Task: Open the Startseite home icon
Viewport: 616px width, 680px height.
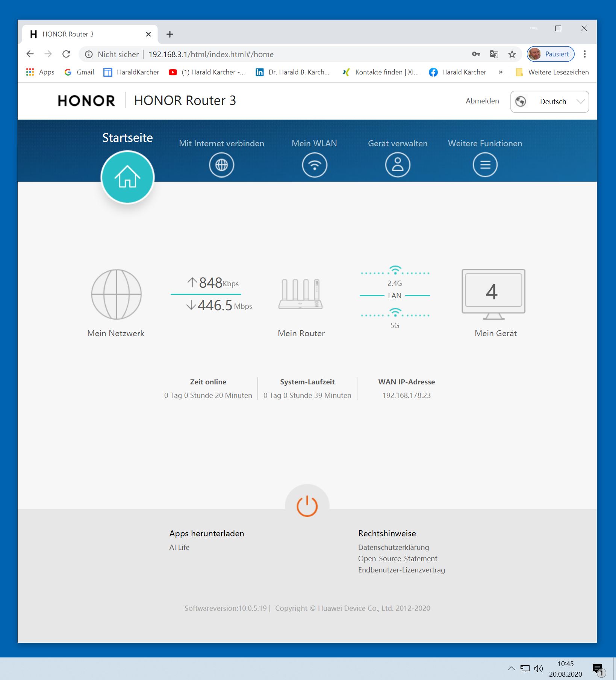Action: [127, 177]
